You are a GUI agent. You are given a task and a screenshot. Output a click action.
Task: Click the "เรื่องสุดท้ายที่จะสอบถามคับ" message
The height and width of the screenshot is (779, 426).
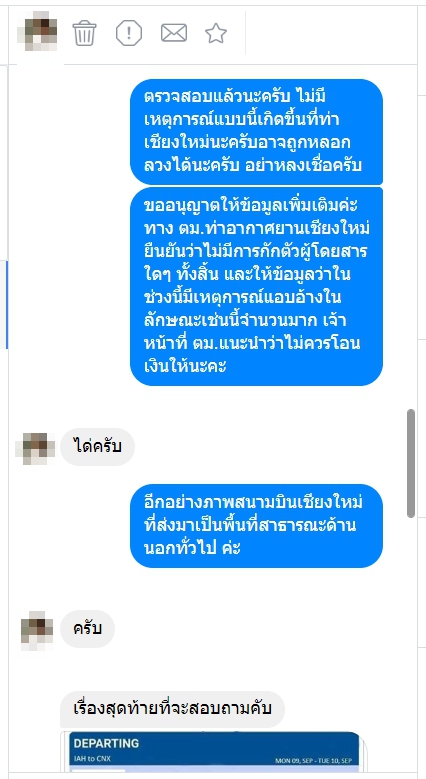172,709
